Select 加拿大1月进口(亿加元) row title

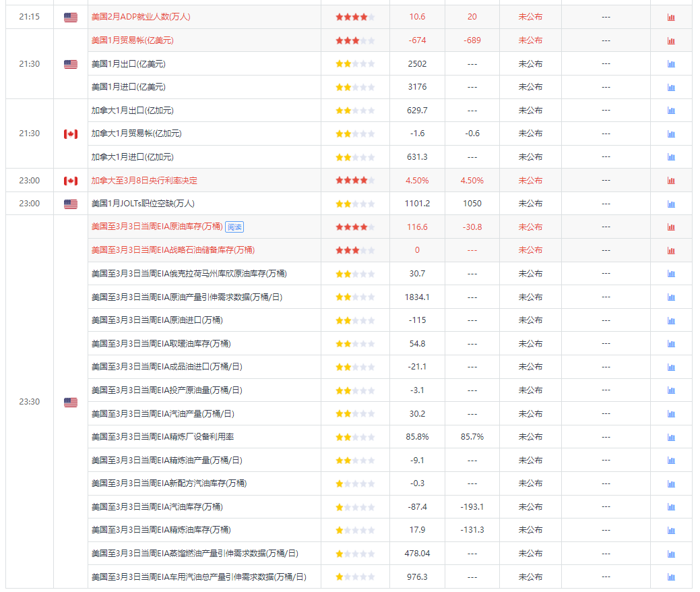coord(132,157)
